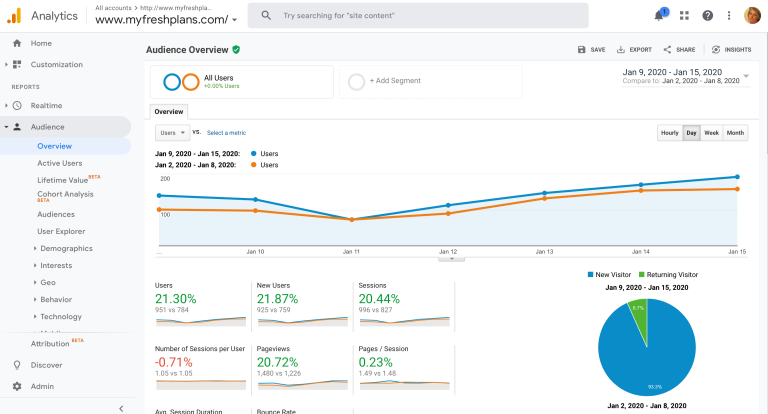Open the Users metric dropdown
This screenshot has width=768, height=414.
[172, 133]
